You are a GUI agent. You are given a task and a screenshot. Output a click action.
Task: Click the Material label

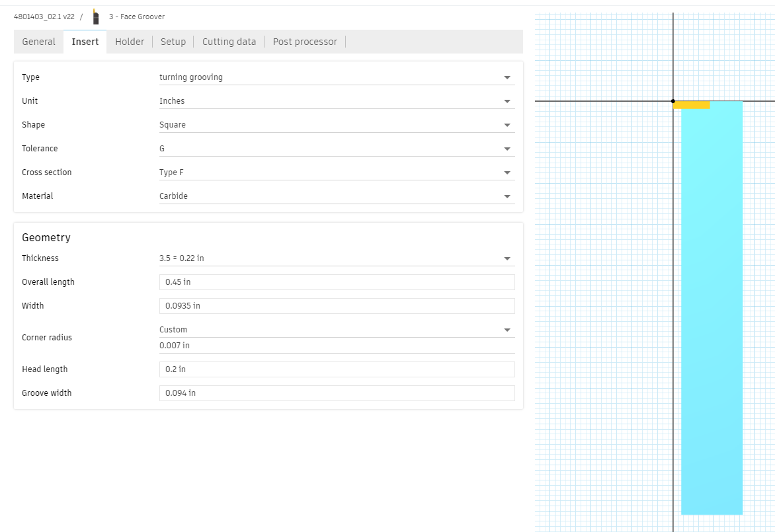click(x=37, y=196)
